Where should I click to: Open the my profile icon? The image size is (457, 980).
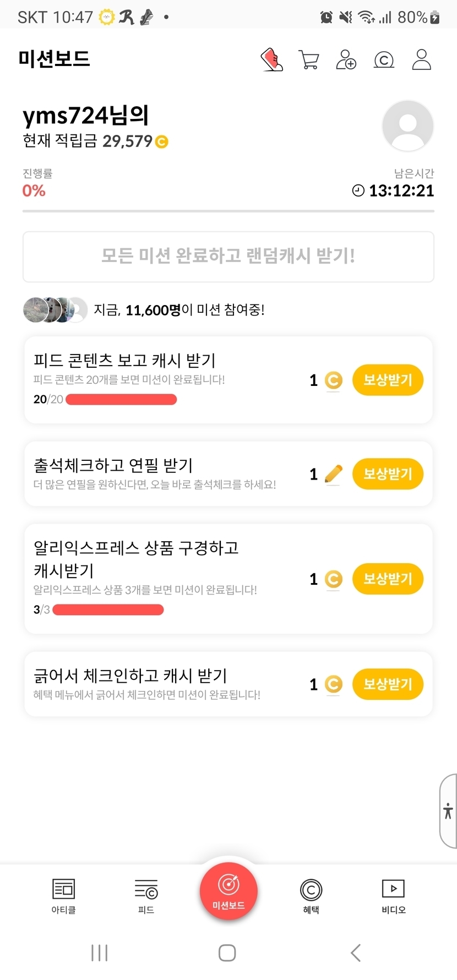(422, 59)
